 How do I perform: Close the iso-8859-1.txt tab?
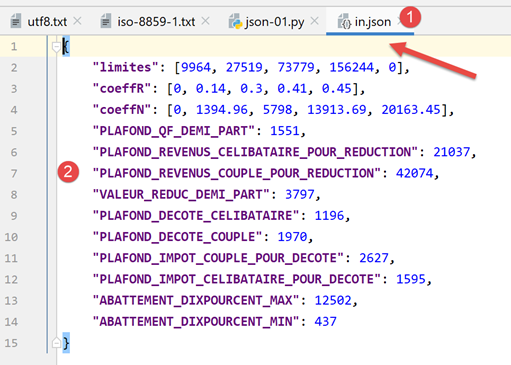click(x=206, y=21)
